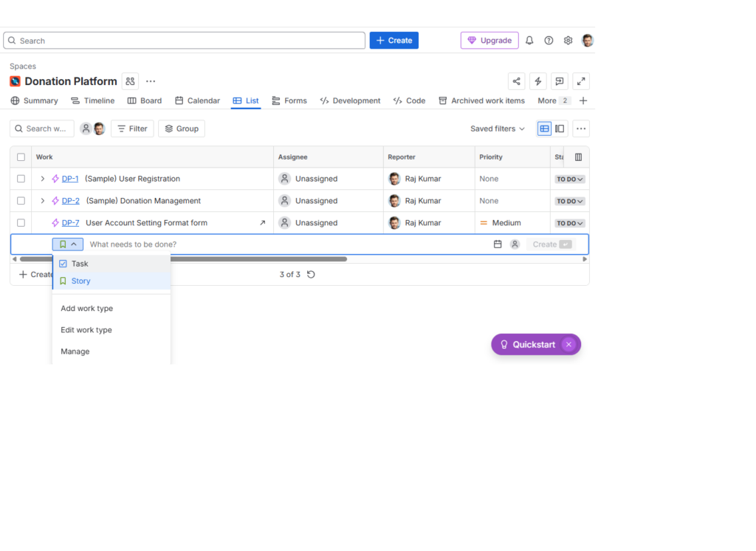
Task: Click the due date calendar icon
Action: pyautogui.click(x=498, y=244)
